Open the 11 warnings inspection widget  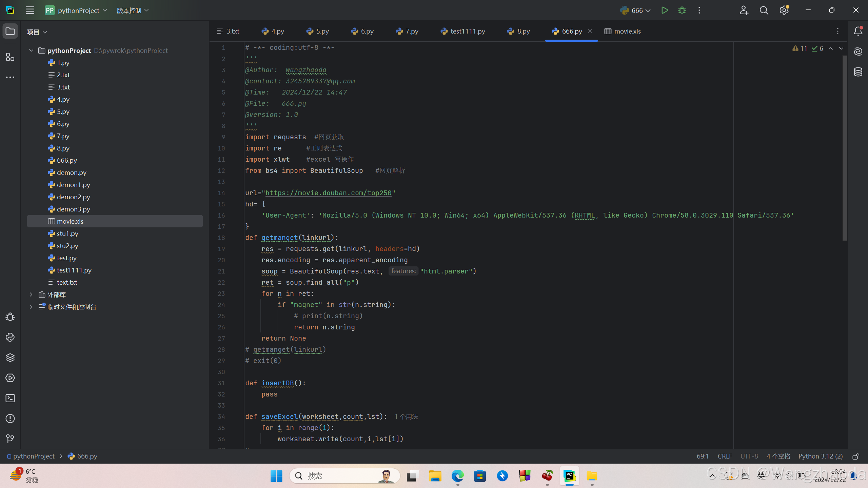[x=800, y=48]
